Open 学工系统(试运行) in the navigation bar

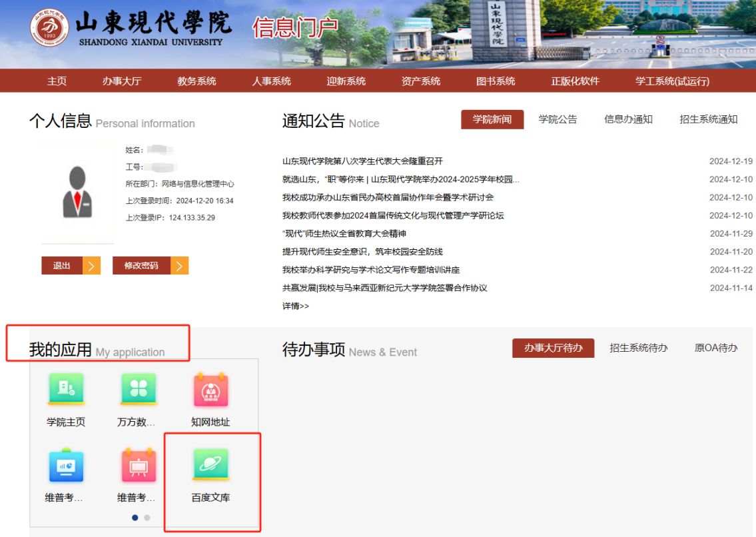[672, 81]
